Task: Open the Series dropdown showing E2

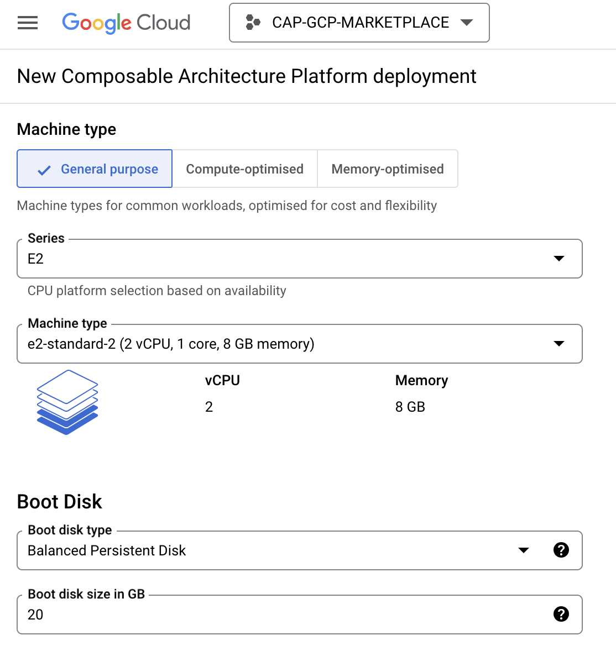Action: click(x=288, y=259)
